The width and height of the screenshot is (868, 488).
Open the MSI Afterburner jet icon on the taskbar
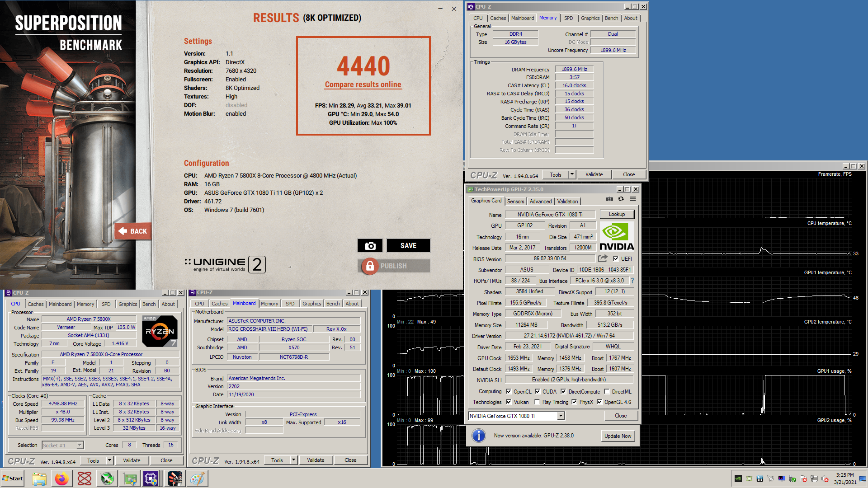pyautogui.click(x=107, y=479)
